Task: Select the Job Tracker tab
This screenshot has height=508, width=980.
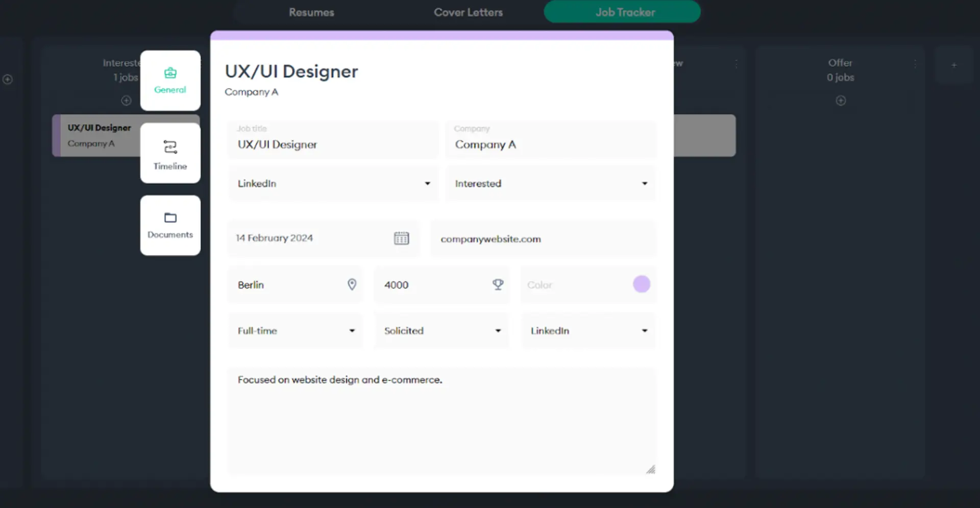Action: coord(625,12)
